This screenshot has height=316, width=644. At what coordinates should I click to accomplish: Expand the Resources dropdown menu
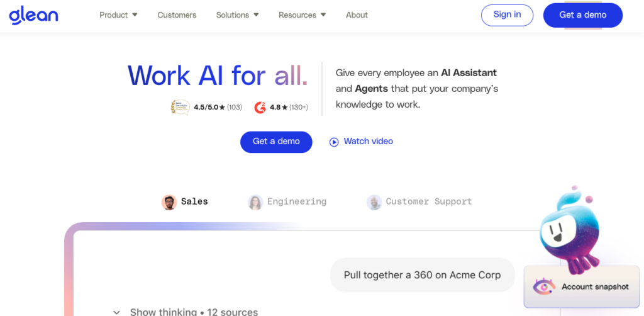(x=302, y=15)
